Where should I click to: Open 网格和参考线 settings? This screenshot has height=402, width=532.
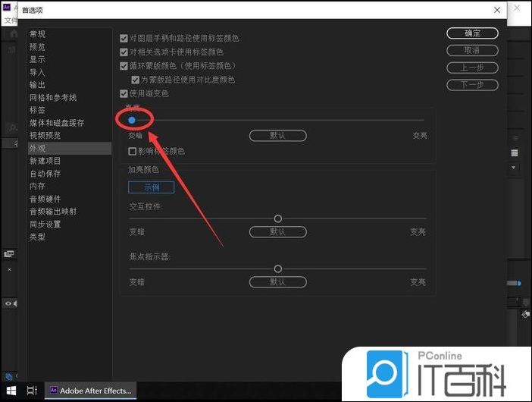[53, 98]
